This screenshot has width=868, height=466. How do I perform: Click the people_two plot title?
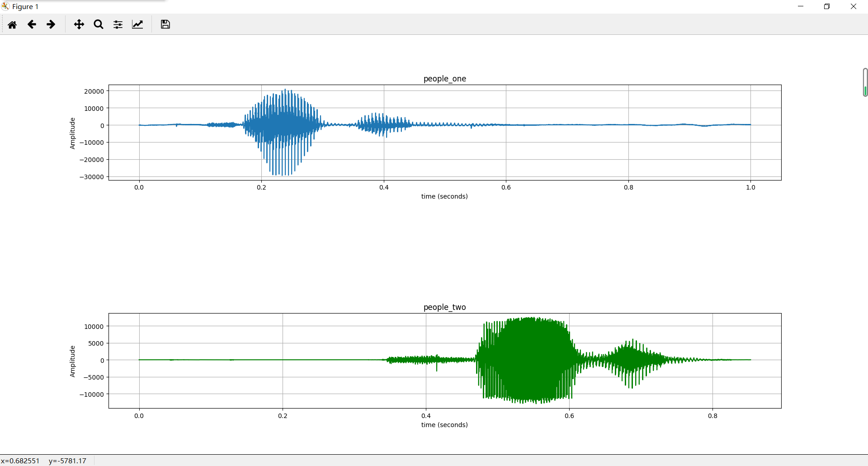click(445, 307)
